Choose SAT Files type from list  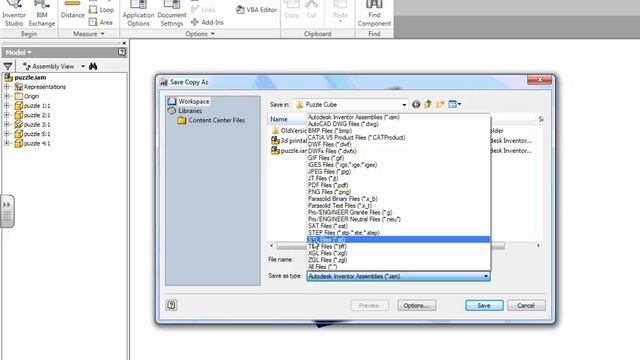(x=398, y=226)
